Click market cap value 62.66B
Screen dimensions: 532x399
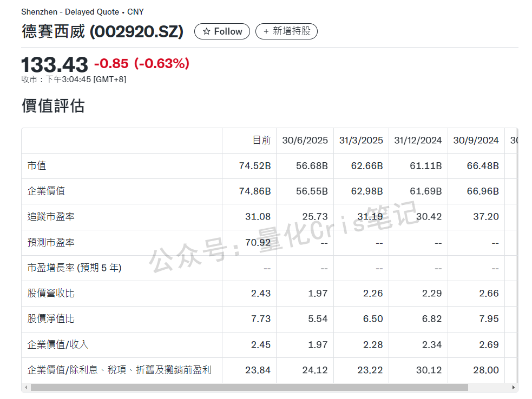pyautogui.click(x=367, y=166)
